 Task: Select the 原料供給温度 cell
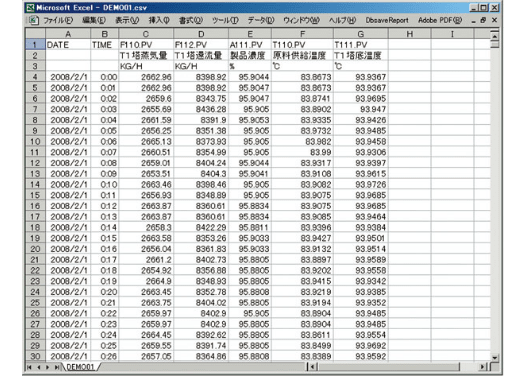point(302,56)
